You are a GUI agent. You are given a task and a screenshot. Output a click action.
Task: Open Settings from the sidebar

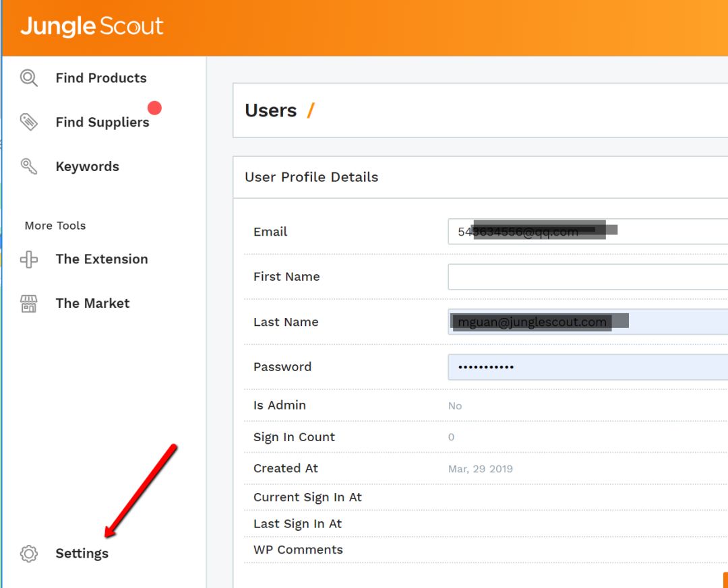click(x=82, y=554)
